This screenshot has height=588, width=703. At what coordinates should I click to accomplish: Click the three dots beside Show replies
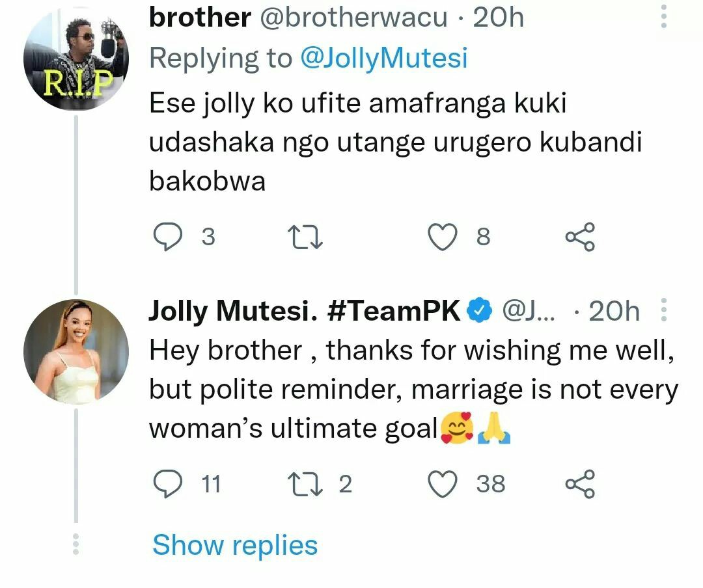(x=76, y=544)
